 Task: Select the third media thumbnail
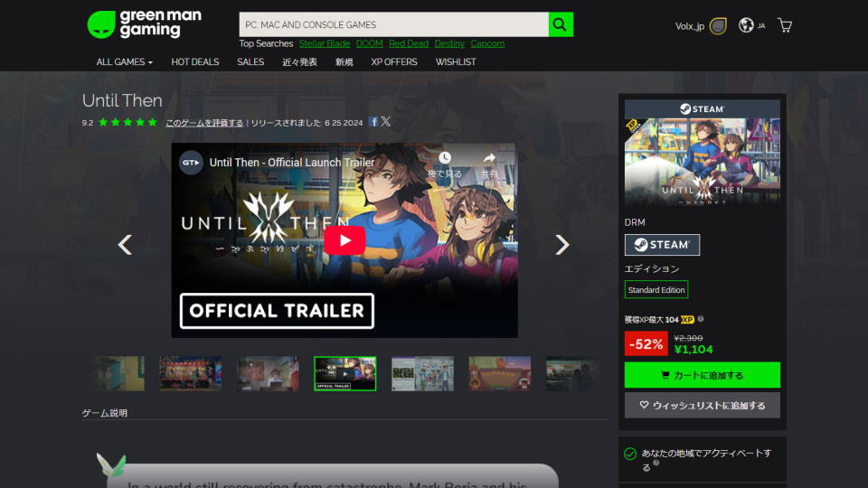click(x=268, y=373)
